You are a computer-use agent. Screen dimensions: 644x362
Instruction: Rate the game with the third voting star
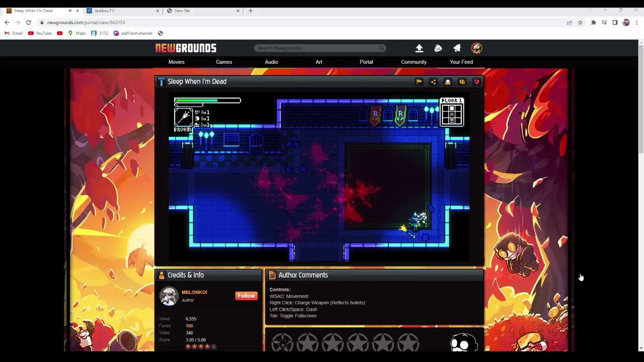(333, 342)
